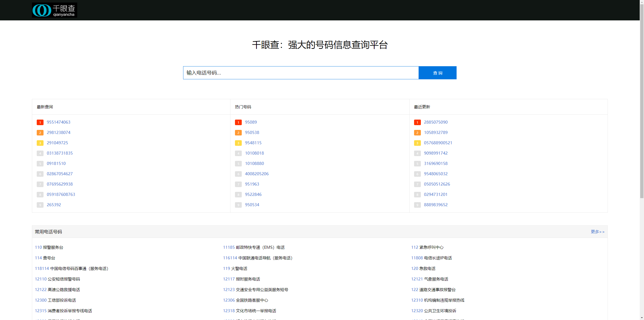Click the 千眼查 logo
Image resolution: width=644 pixels, height=320 pixels.
(x=54, y=10)
